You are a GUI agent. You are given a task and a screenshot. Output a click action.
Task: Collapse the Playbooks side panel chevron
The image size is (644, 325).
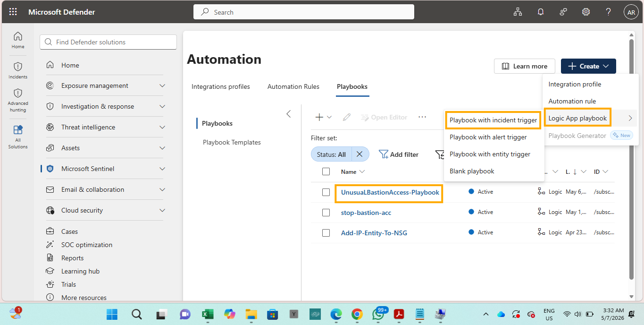tap(289, 114)
